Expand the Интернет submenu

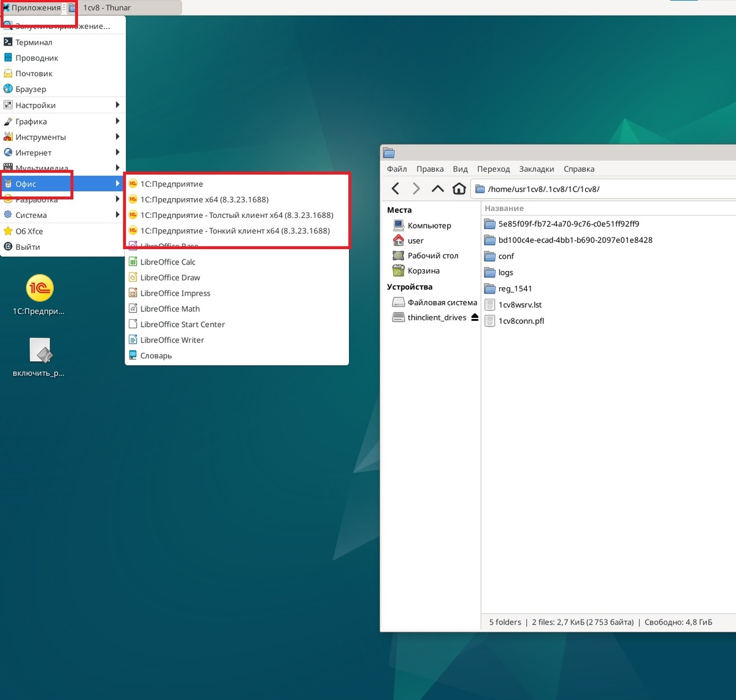coord(63,152)
